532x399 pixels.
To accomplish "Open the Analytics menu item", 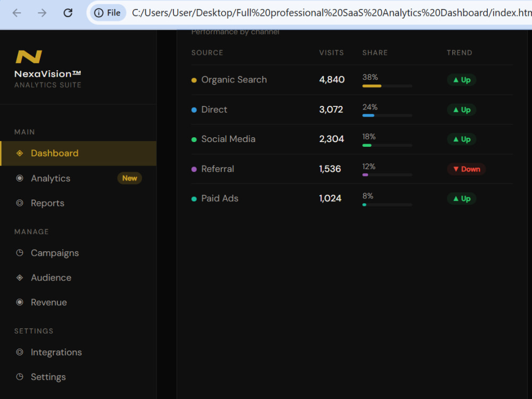I will pyautogui.click(x=78, y=178).
